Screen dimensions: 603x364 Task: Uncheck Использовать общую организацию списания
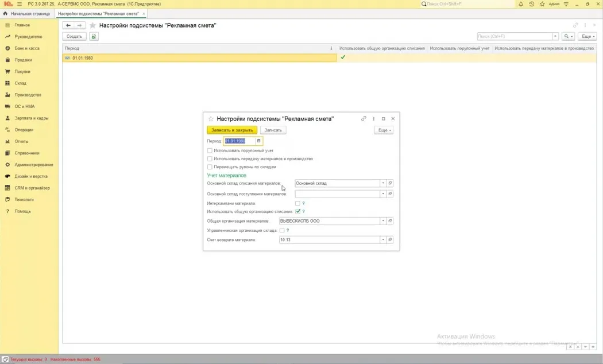[x=297, y=211]
